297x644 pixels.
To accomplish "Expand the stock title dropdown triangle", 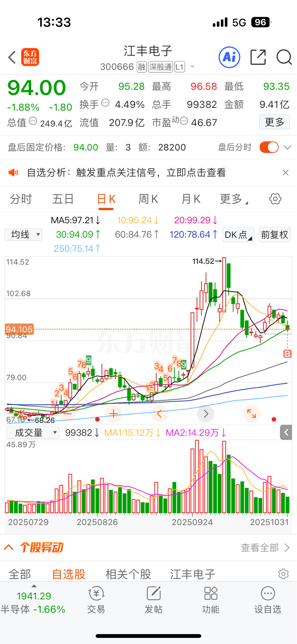I will [x=192, y=67].
